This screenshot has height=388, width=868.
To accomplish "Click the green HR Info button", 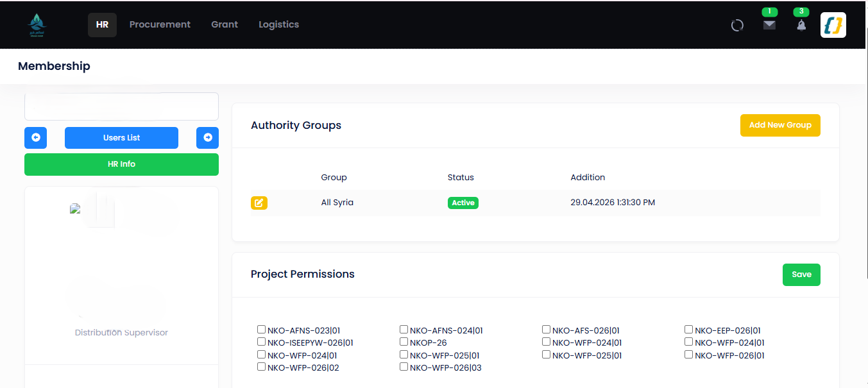I will pyautogui.click(x=121, y=164).
